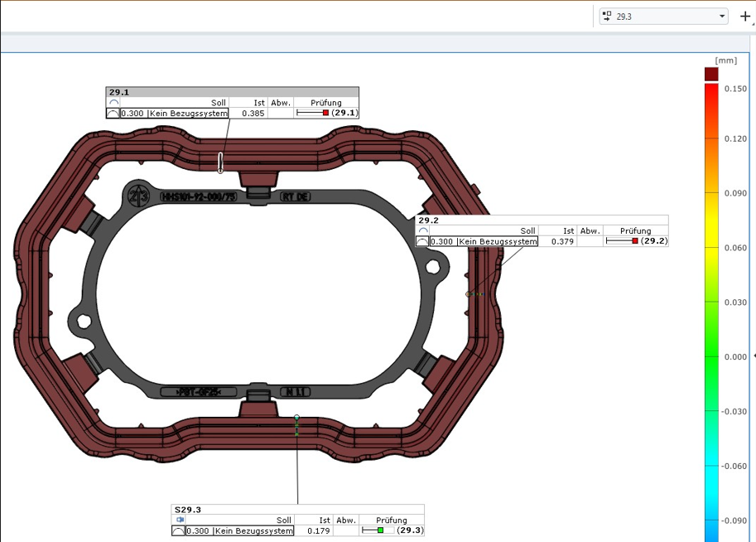The height and width of the screenshot is (542, 756).
Task: Click the red tolerance indicator in label 29.1
Action: pos(326,114)
